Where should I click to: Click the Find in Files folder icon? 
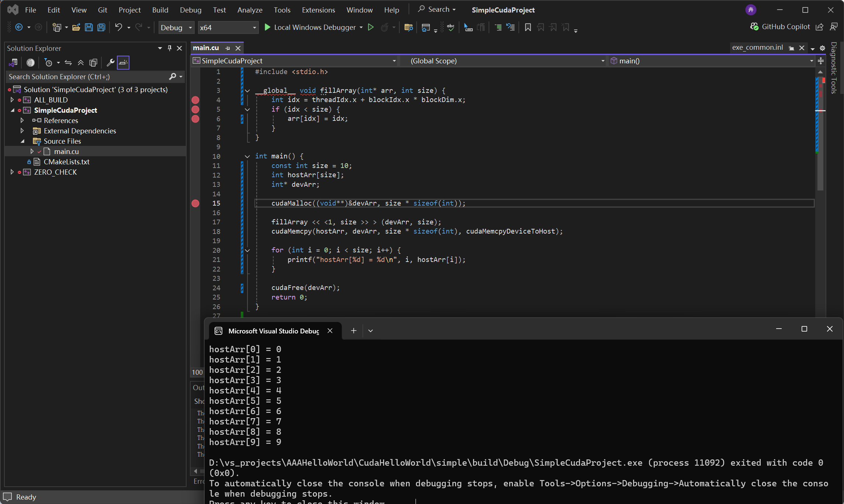tap(408, 27)
